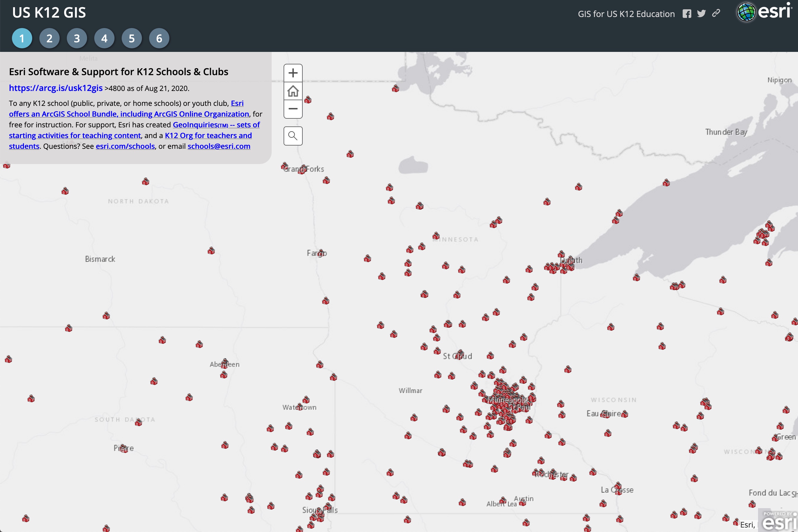Click northernmost school marker near border lake
Image resolution: width=798 pixels, height=532 pixels.
(x=395, y=89)
